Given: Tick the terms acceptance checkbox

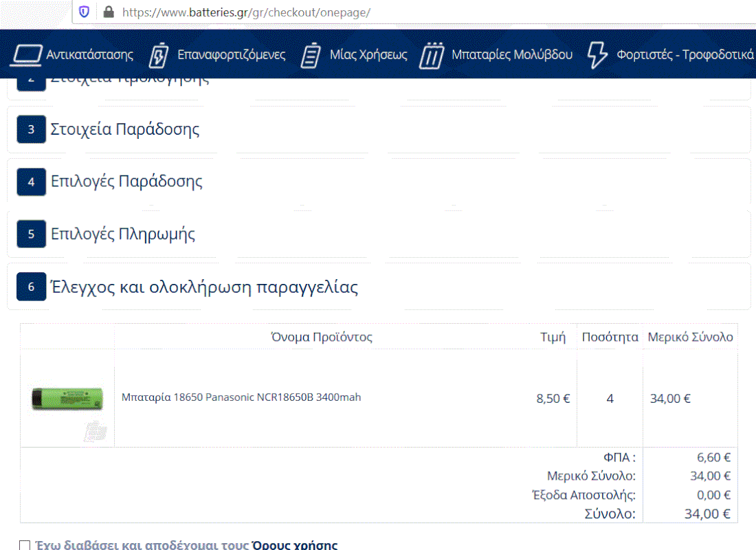Looking at the screenshot, I should (x=25, y=545).
